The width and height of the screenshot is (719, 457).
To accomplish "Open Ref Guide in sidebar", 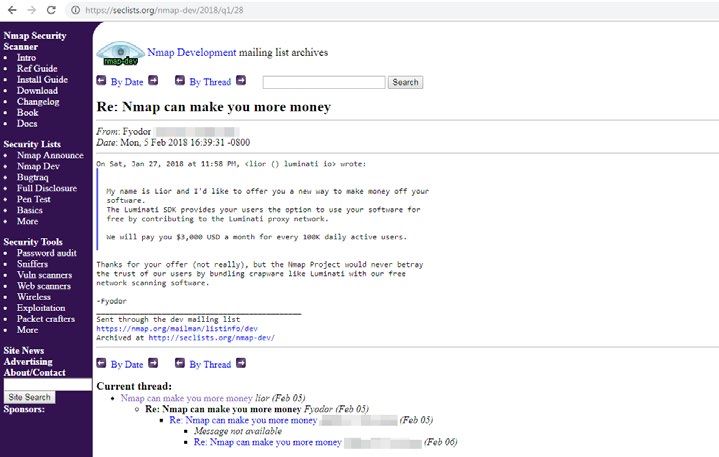I will tap(37, 69).
